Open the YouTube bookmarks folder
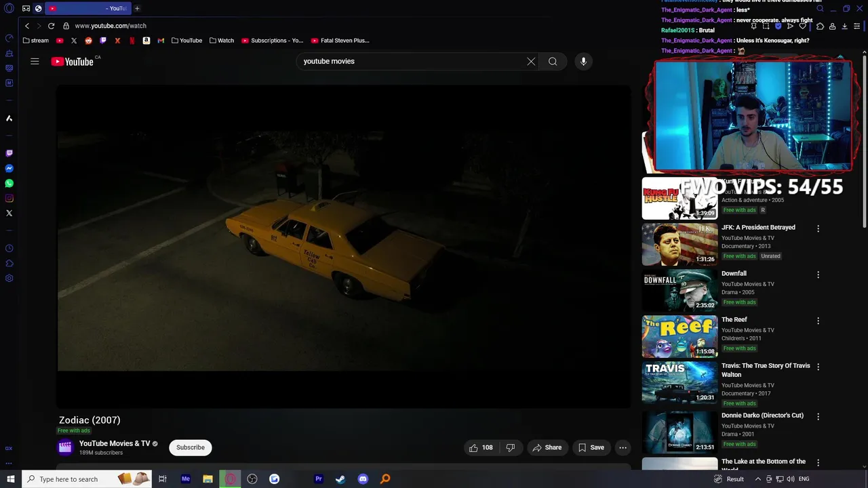 (x=186, y=41)
